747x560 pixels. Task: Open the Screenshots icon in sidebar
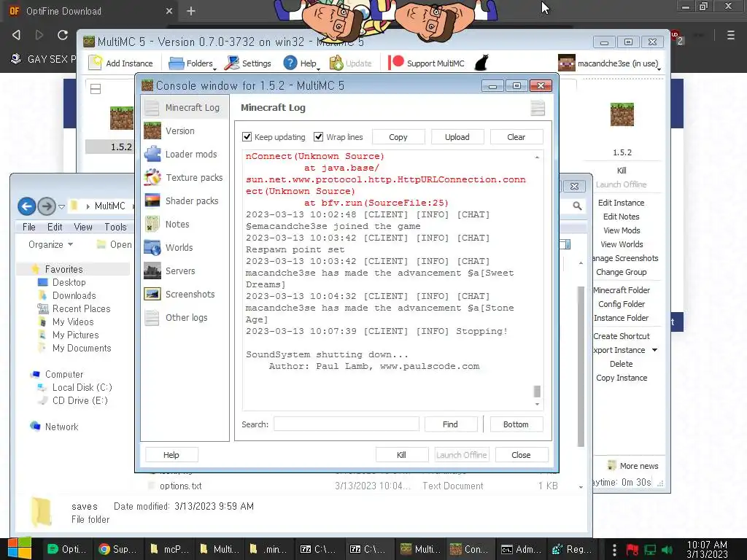[152, 294]
